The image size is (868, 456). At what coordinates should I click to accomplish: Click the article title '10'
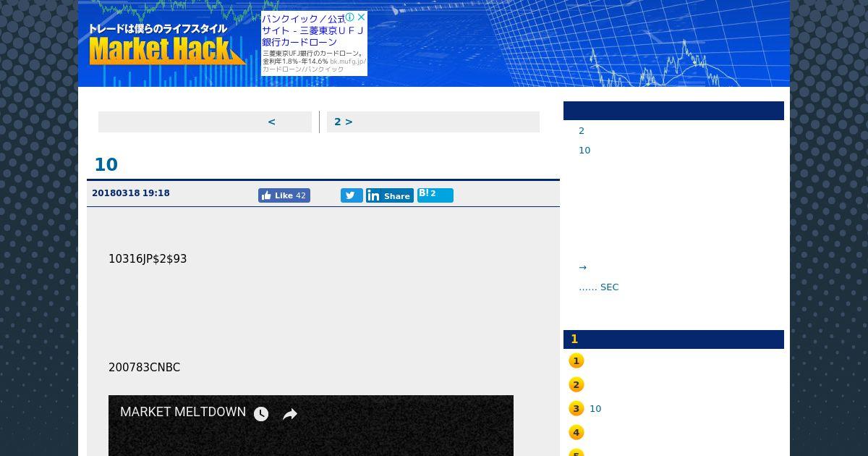tap(106, 164)
